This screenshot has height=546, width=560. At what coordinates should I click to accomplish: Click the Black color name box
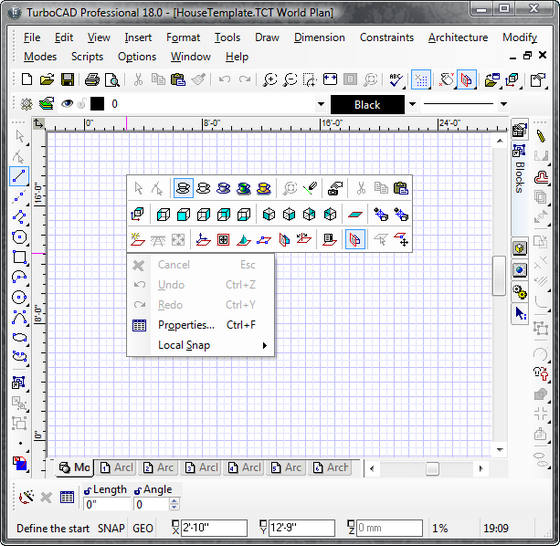tap(368, 105)
